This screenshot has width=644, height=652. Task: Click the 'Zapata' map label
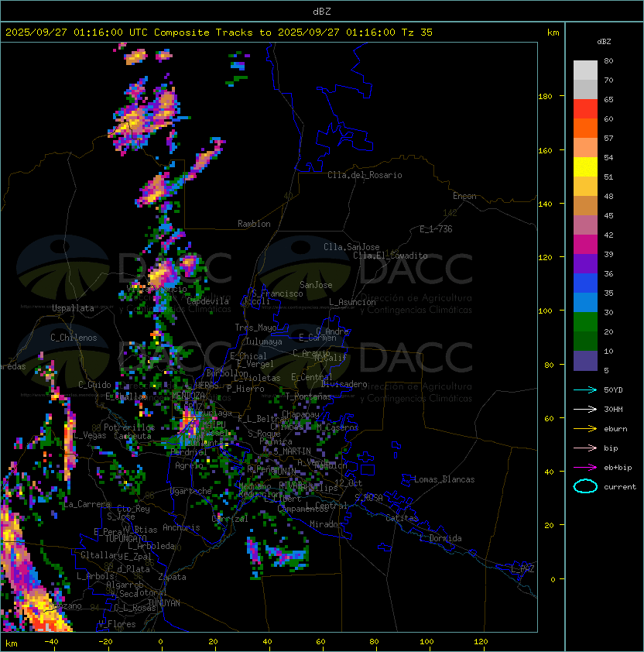(x=172, y=577)
